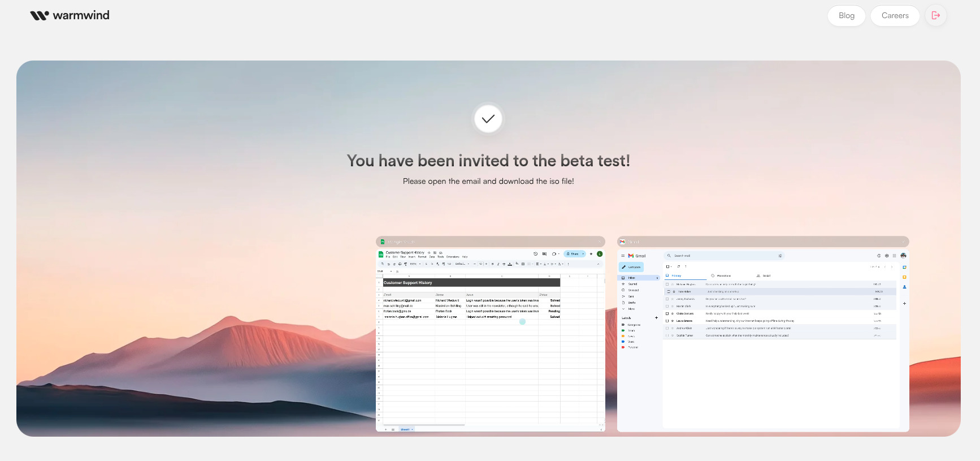This screenshot has height=461, width=980.
Task: Add a new sheet with the plus icon
Action: pos(386,429)
